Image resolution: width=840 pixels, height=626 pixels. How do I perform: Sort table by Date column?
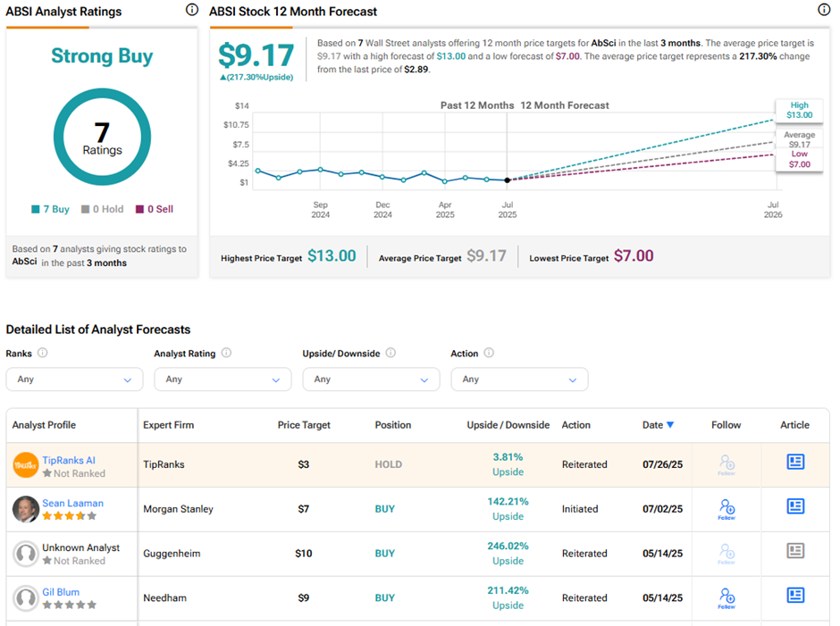coord(658,425)
